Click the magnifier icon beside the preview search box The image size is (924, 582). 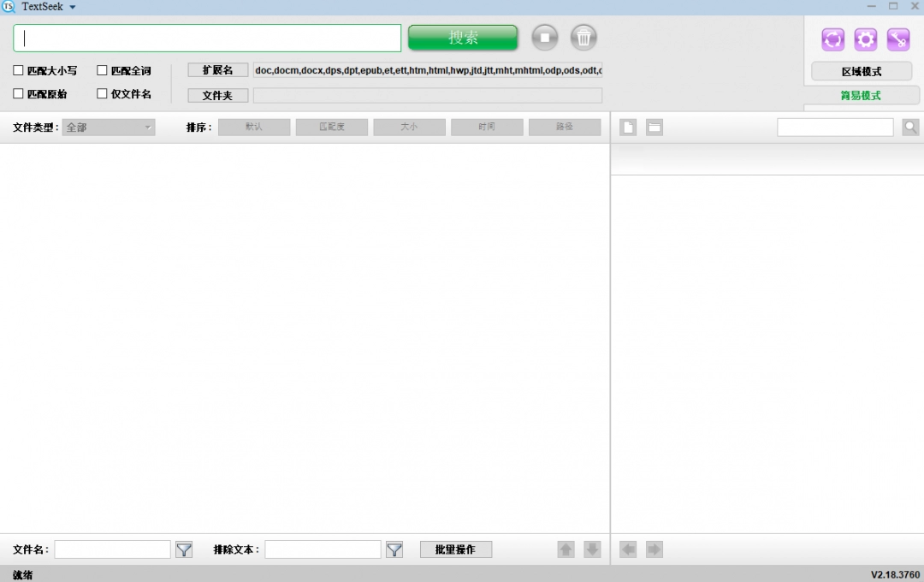[910, 127]
